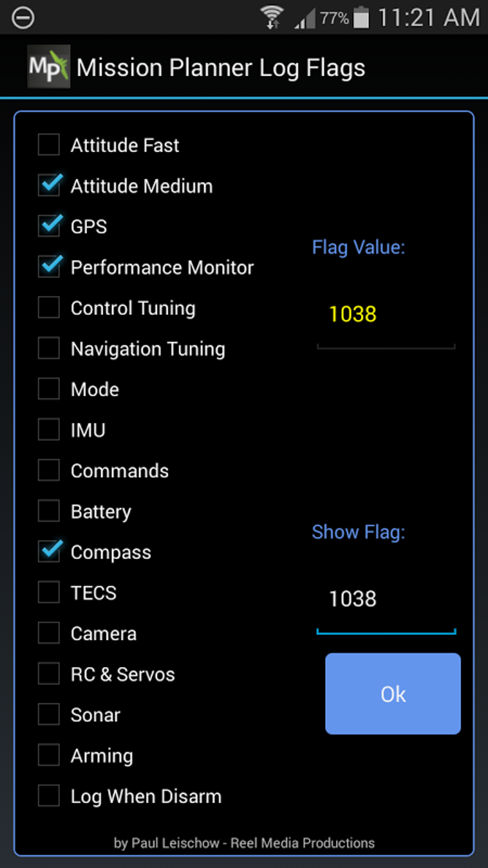Image resolution: width=488 pixels, height=868 pixels.
Task: Enable Control Tuning logging
Action: click(x=49, y=308)
